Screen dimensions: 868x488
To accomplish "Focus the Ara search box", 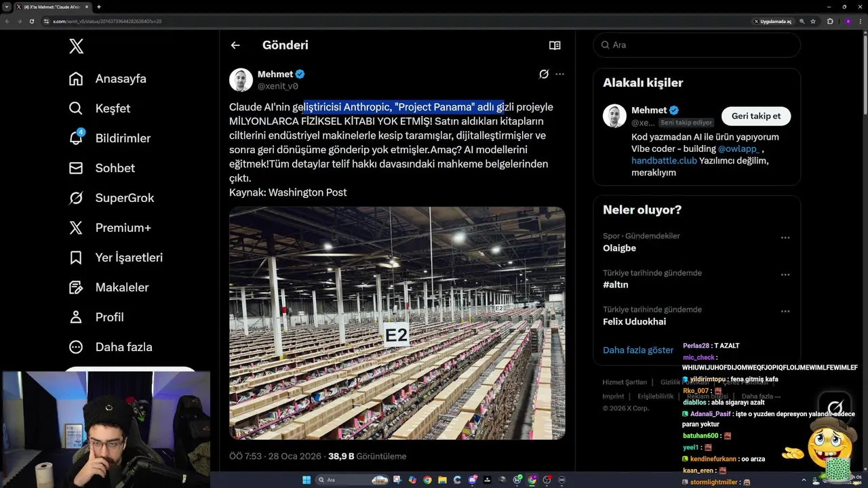I will tap(697, 45).
